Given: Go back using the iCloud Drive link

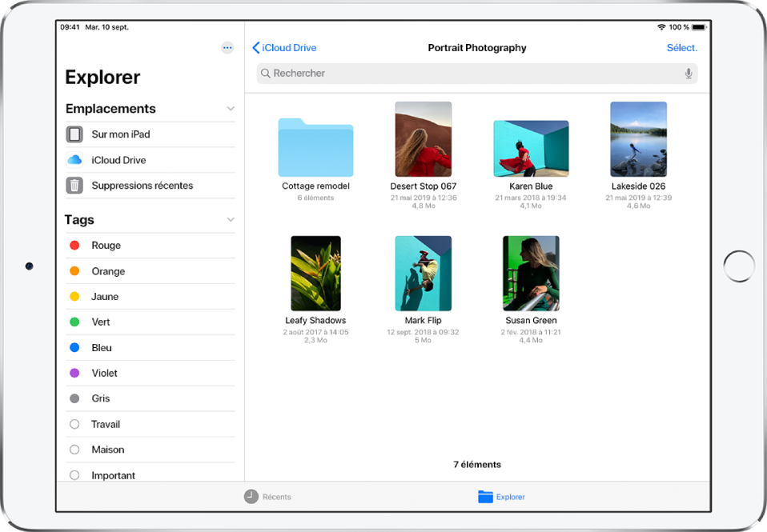Looking at the screenshot, I should point(284,47).
